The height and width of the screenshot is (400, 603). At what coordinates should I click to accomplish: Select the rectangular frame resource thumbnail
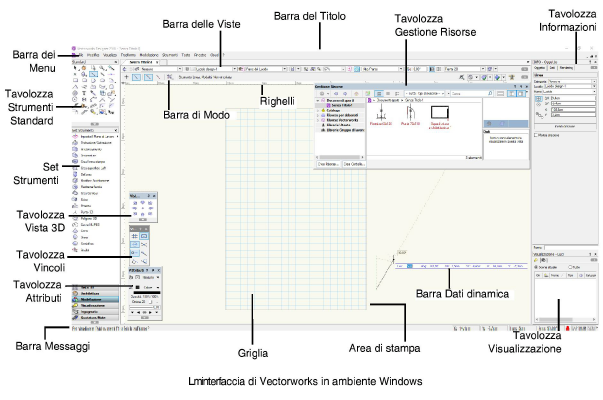[440, 112]
